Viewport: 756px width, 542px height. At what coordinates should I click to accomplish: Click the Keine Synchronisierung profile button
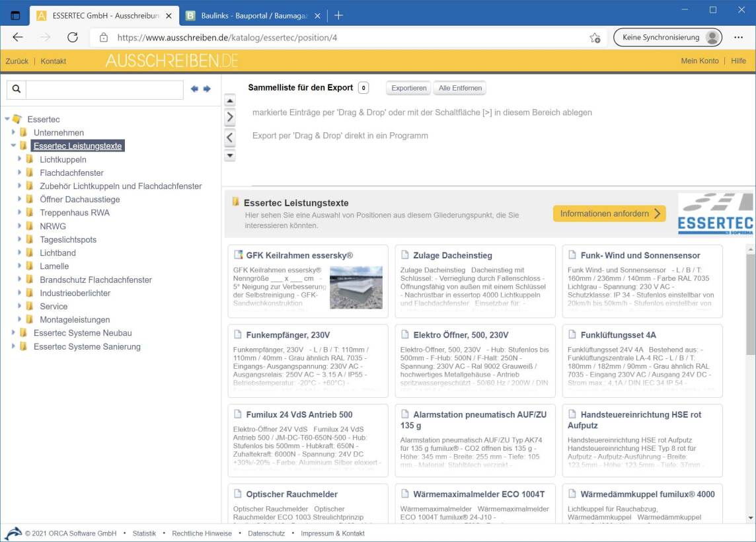click(x=667, y=37)
